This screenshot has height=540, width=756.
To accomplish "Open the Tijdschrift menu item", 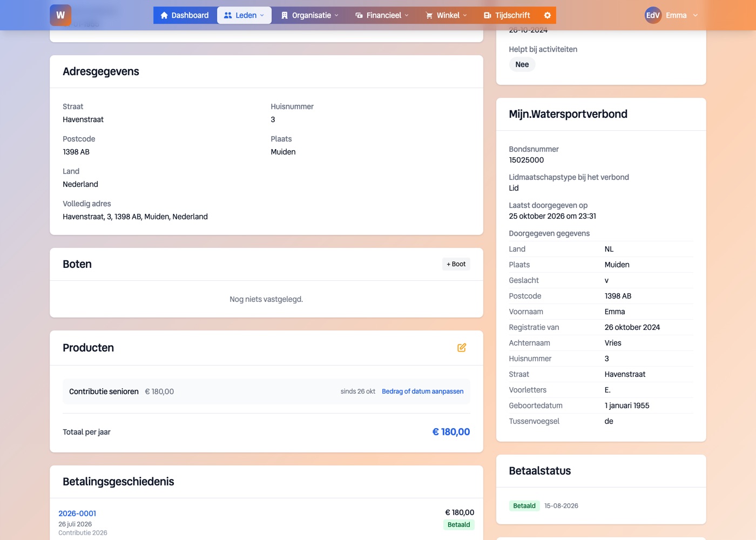I will (507, 15).
